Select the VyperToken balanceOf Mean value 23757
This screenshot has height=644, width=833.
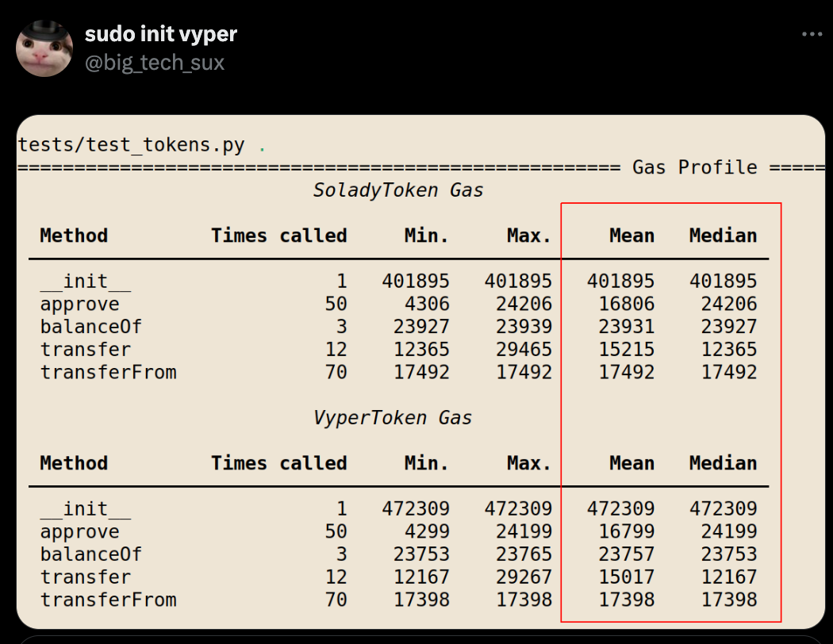[627, 554]
